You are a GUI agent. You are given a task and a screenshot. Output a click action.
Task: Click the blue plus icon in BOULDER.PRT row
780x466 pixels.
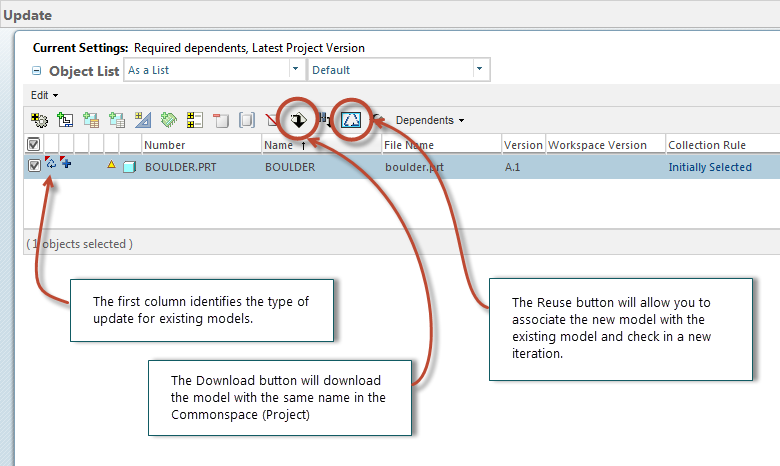click(66, 163)
